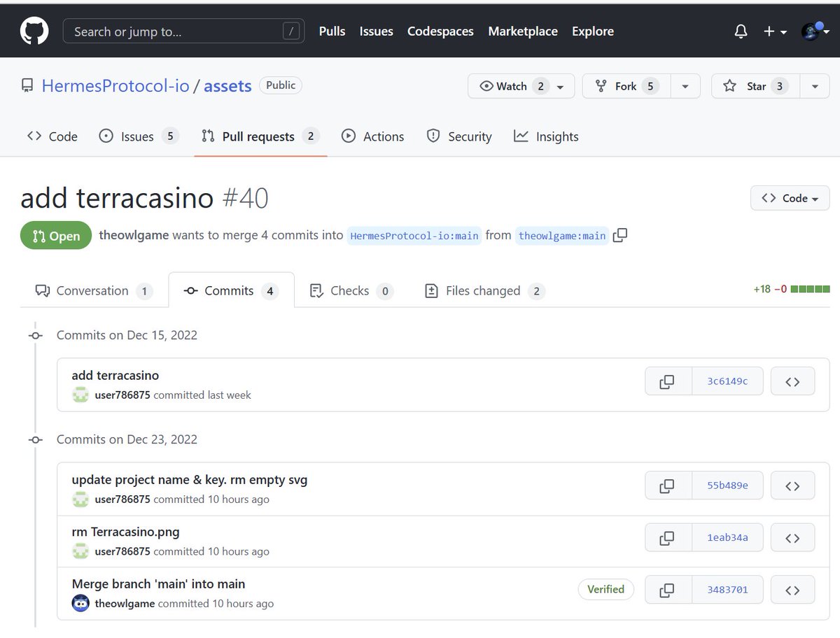Open the Security tab
Screen dimensions: 840x638
(x=459, y=136)
